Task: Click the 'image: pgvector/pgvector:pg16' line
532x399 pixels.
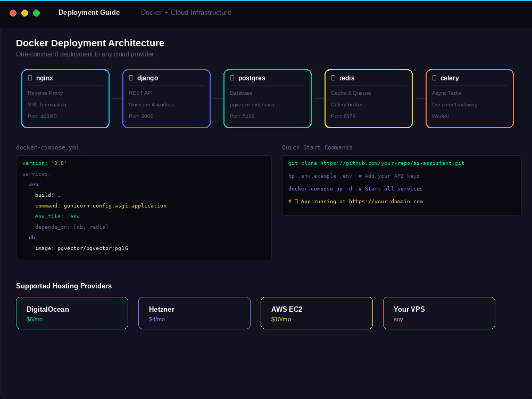Action: coord(81,248)
